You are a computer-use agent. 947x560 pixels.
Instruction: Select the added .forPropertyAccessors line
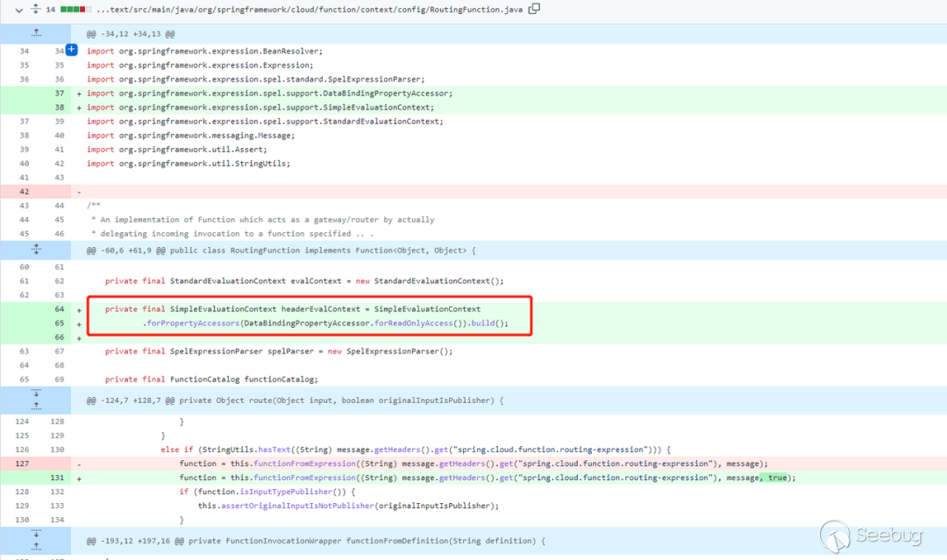[325, 323]
